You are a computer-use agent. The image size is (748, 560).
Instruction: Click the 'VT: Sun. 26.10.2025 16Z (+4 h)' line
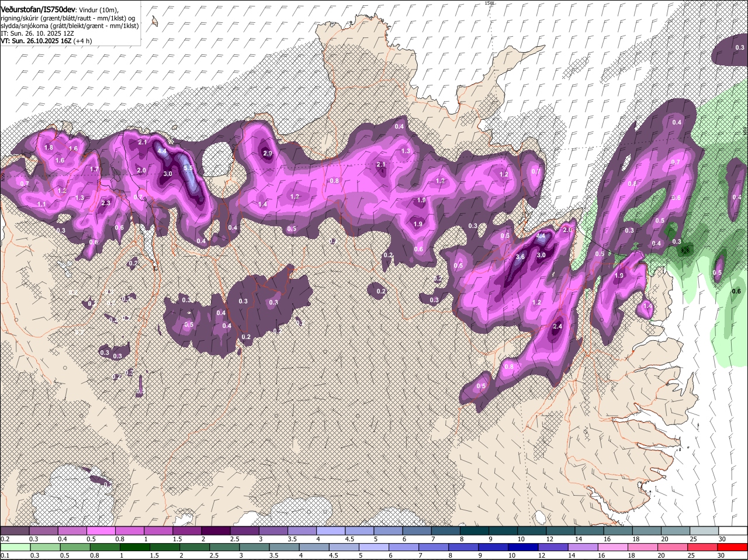click(x=46, y=41)
